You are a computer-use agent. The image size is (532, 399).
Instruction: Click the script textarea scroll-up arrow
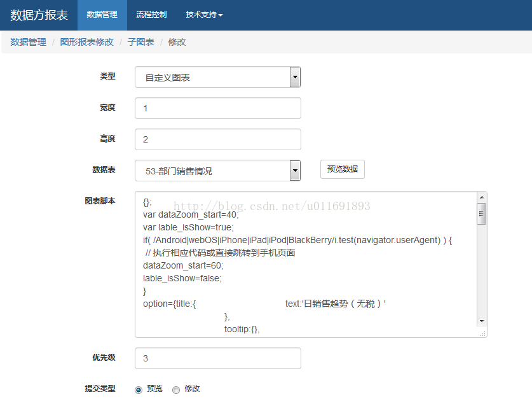(481, 197)
